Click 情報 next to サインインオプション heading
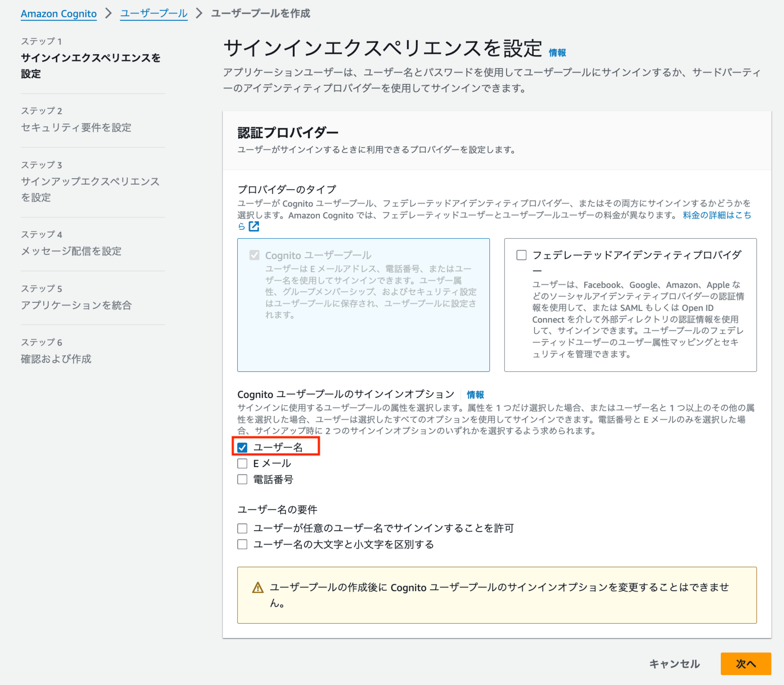 click(x=475, y=394)
